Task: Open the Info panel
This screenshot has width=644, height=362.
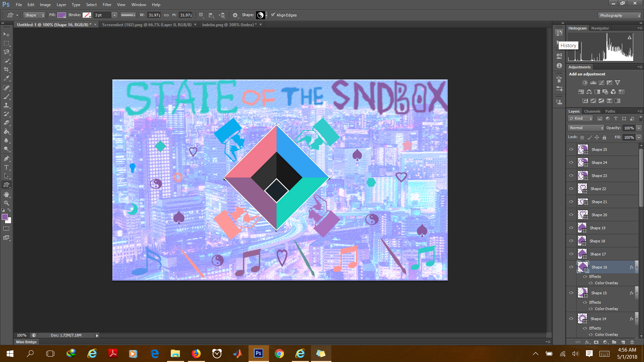Action: 559,66
